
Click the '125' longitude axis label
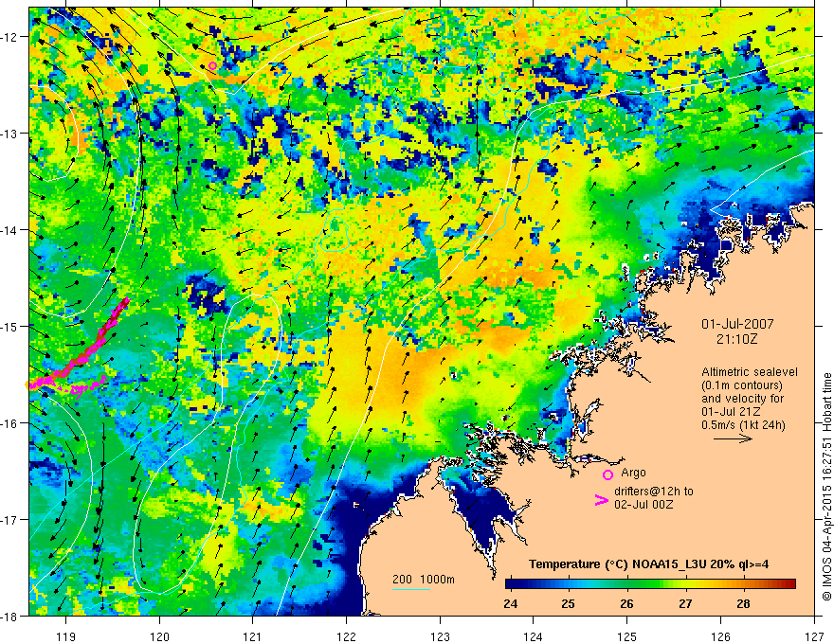[x=627, y=636]
